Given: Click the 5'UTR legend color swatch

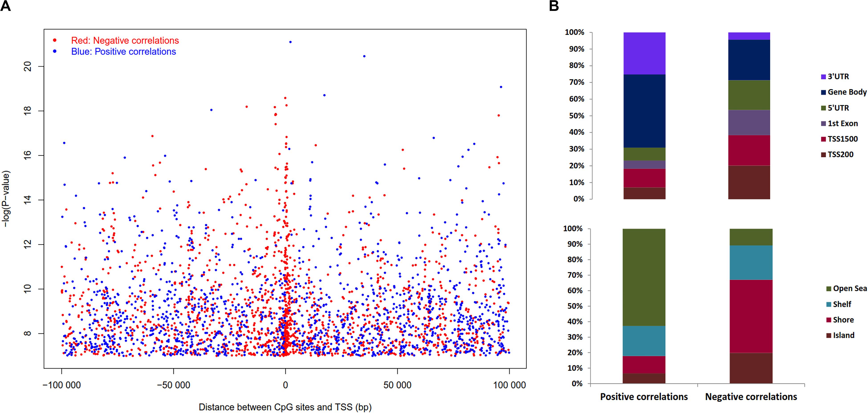Looking at the screenshot, I should [x=823, y=108].
